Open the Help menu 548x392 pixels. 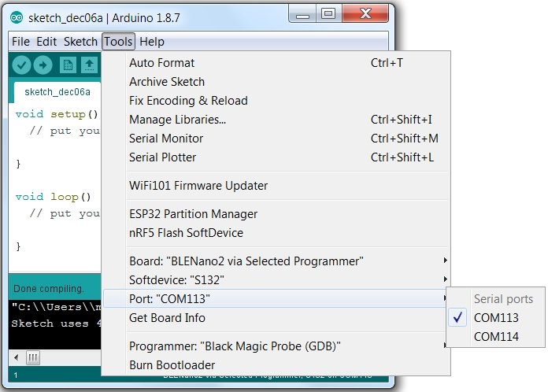click(x=152, y=42)
